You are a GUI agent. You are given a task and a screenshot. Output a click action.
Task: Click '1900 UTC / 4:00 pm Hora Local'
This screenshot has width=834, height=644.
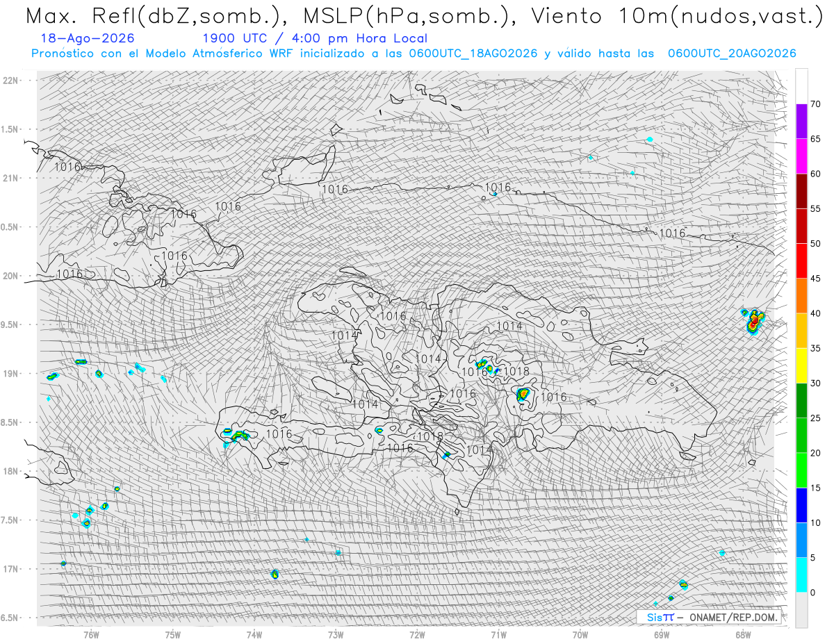[315, 38]
